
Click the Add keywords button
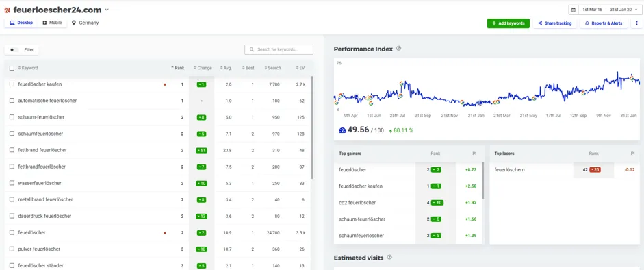508,23
